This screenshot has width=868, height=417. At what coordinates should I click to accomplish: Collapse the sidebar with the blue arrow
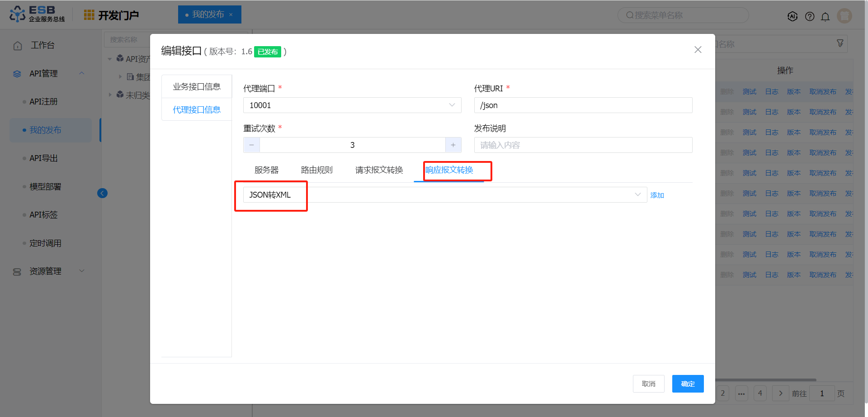102,194
